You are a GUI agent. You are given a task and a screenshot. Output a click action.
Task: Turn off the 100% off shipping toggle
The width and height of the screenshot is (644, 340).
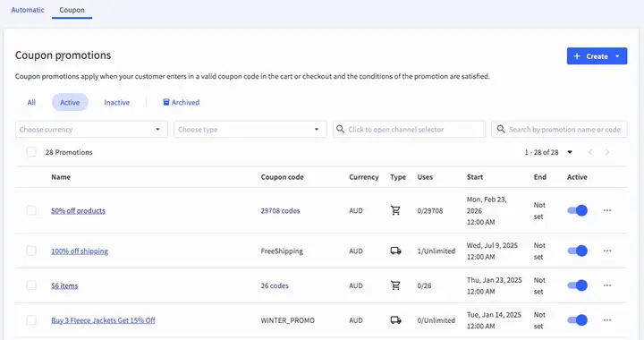[x=578, y=251]
